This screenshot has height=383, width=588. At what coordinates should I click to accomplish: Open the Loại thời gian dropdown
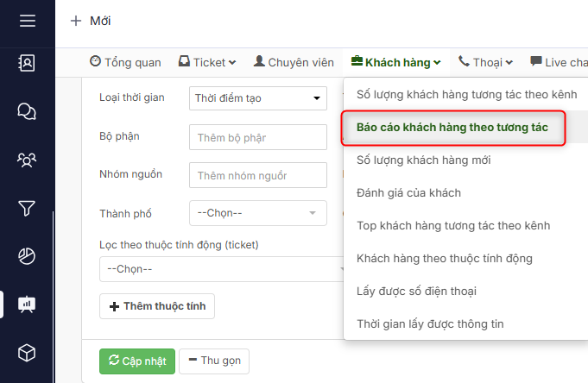257,98
